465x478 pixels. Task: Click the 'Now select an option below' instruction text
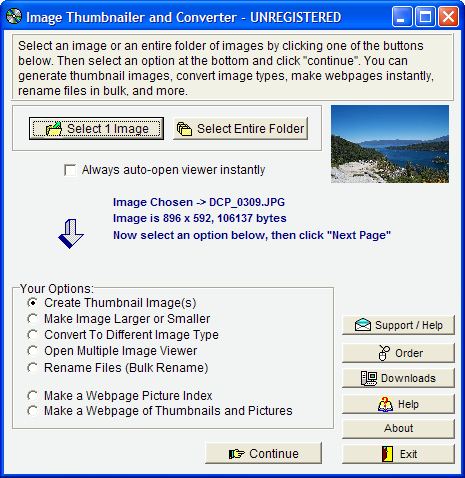point(252,235)
